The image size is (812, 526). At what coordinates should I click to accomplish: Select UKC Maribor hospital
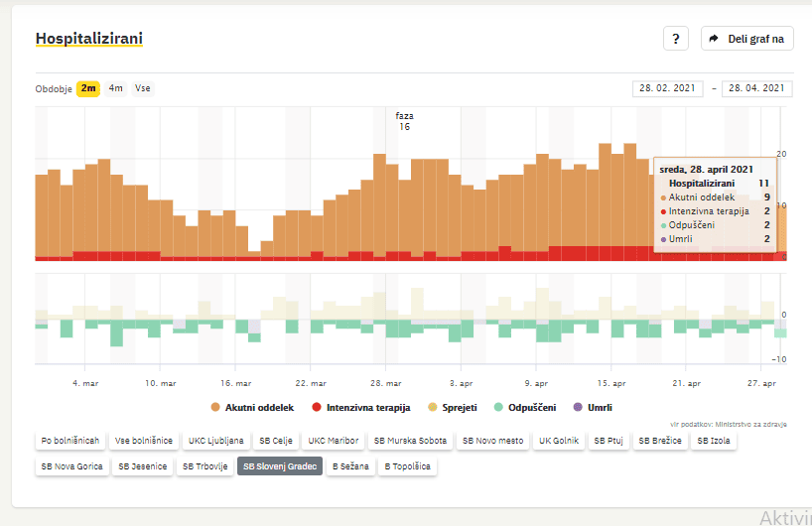coord(333,440)
